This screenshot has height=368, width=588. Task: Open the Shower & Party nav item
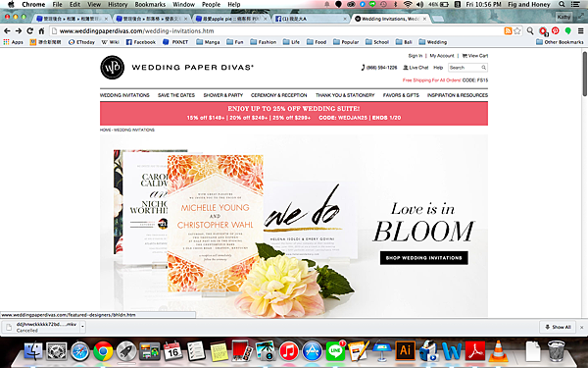coord(223,95)
